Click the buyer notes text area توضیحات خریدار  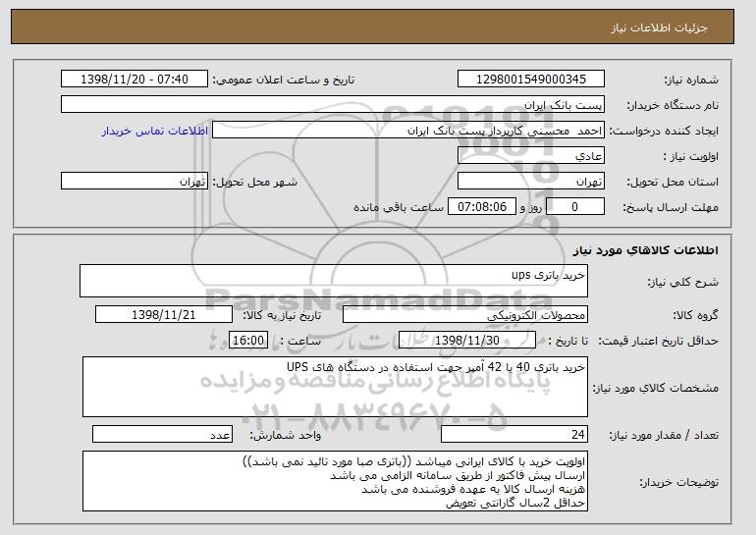click(x=335, y=481)
